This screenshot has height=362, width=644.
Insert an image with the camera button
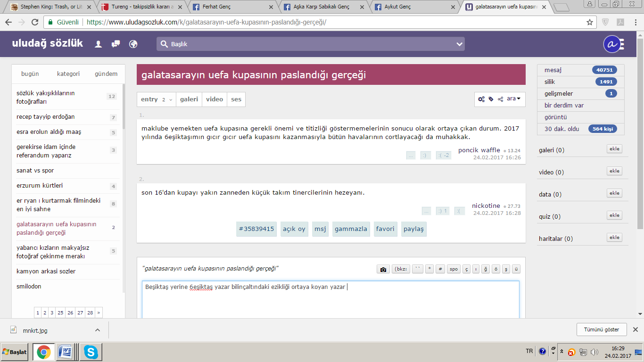tap(383, 269)
